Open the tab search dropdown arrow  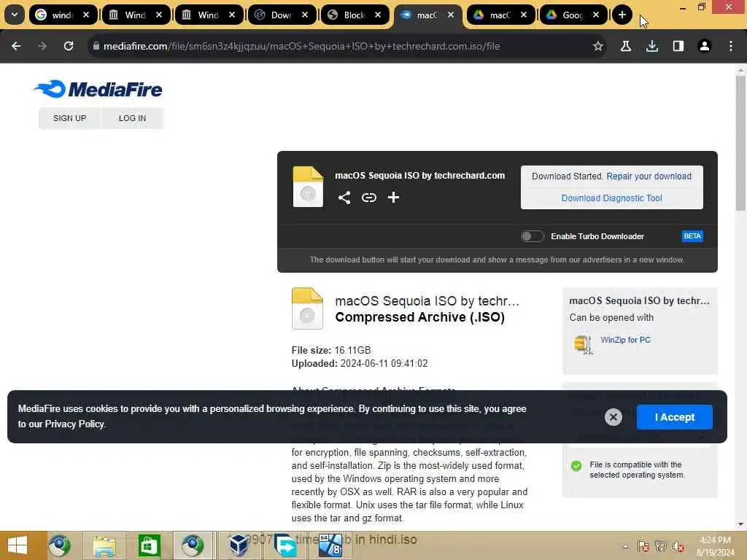(x=15, y=15)
